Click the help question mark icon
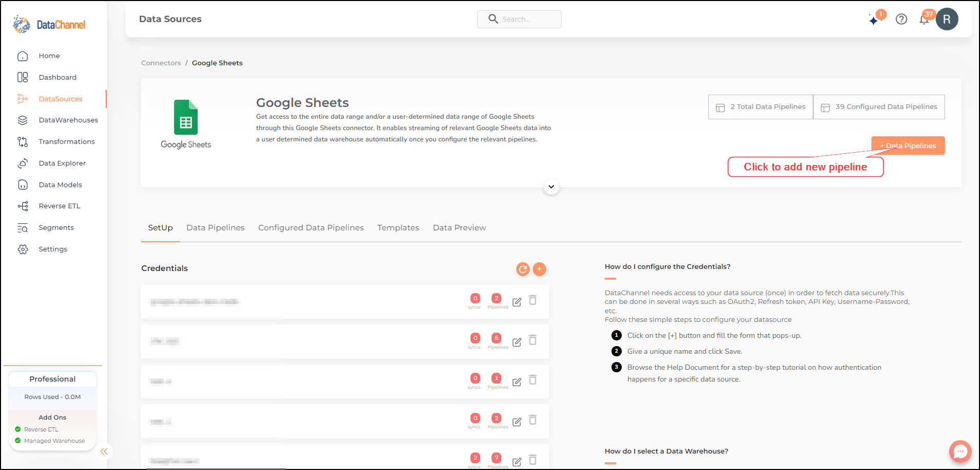 pos(901,19)
